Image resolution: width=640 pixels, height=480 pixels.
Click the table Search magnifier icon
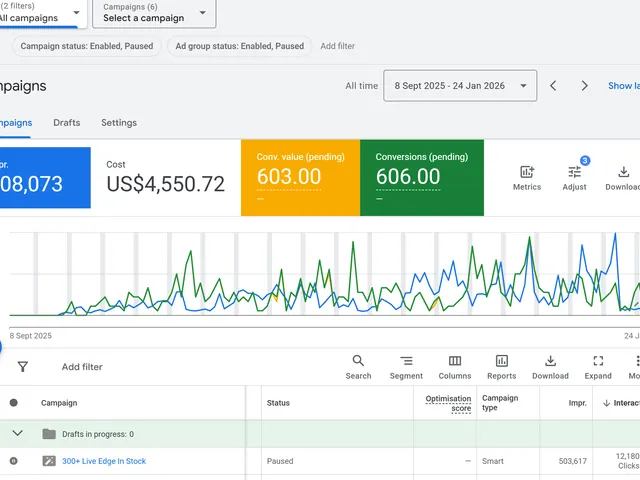click(358, 360)
